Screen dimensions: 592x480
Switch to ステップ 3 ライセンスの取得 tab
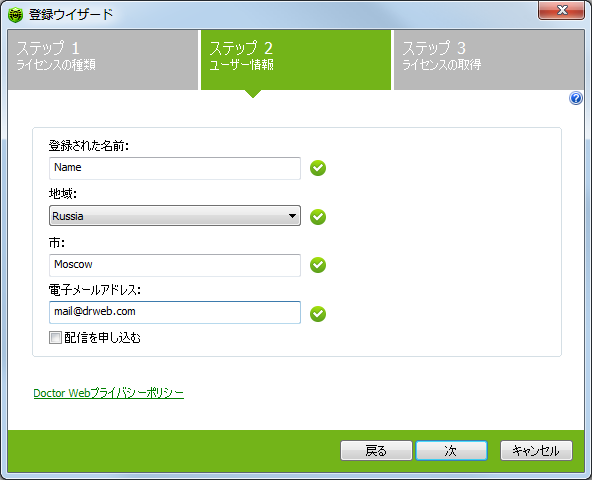(489, 60)
